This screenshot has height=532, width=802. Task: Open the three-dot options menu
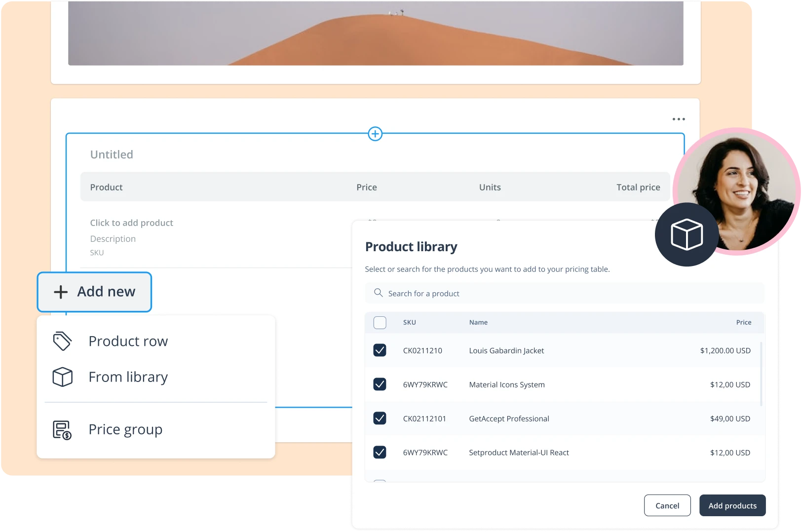[679, 118]
